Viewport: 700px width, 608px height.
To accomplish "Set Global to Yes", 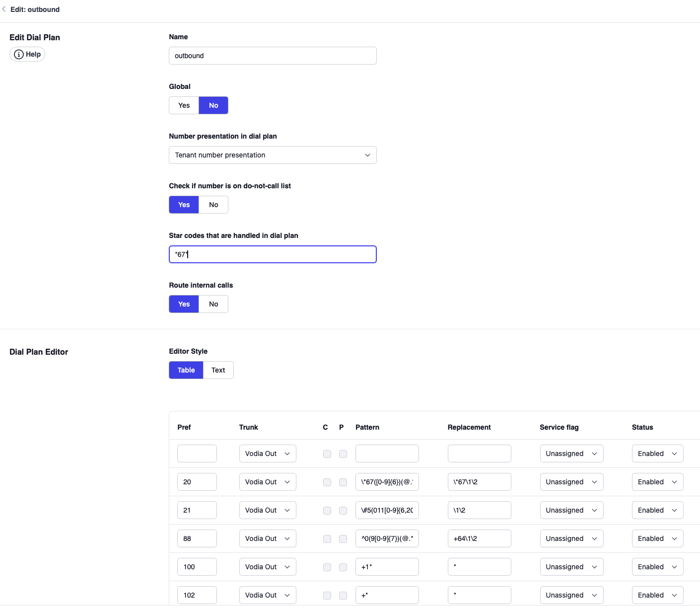I will [184, 105].
